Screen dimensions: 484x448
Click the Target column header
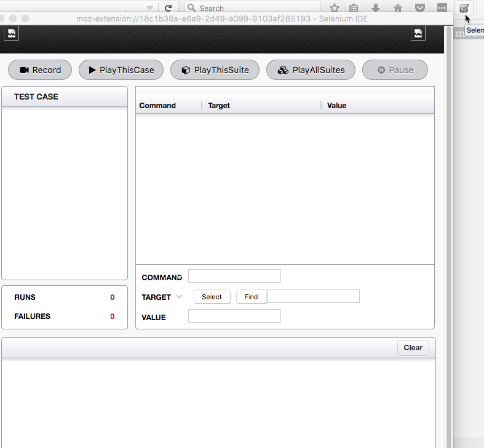(219, 106)
